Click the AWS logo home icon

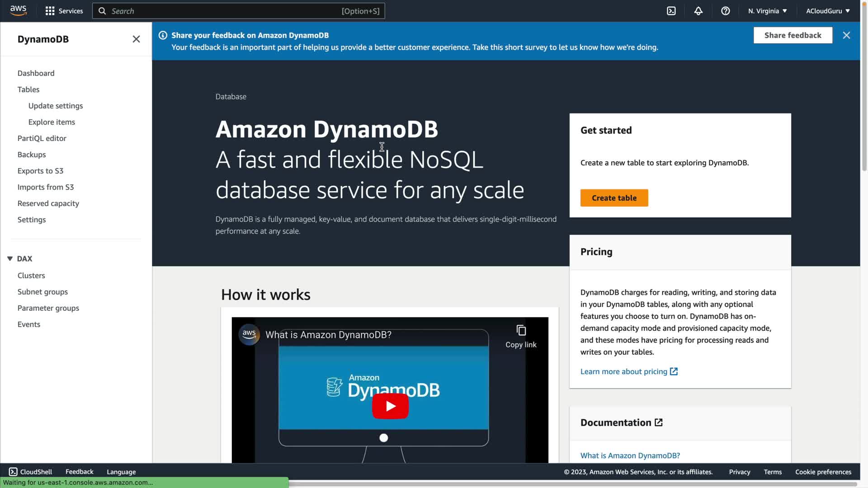pos(18,10)
